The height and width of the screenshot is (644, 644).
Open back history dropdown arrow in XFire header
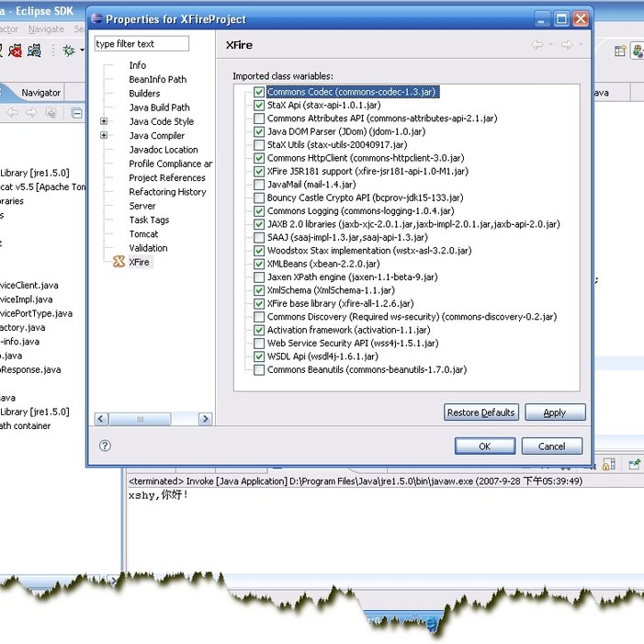pyautogui.click(x=551, y=44)
